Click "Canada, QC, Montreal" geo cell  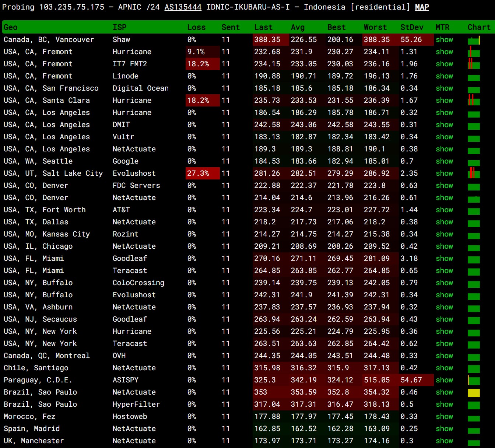pos(46,356)
